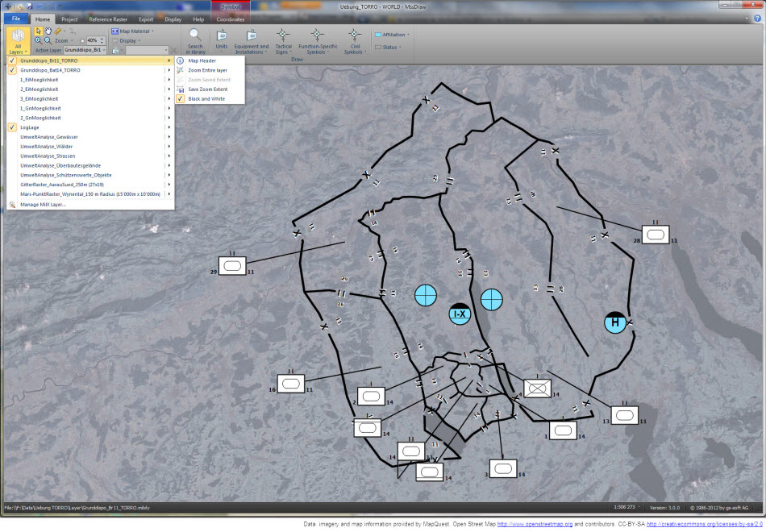Select the Tactical Signs tool

click(284, 39)
